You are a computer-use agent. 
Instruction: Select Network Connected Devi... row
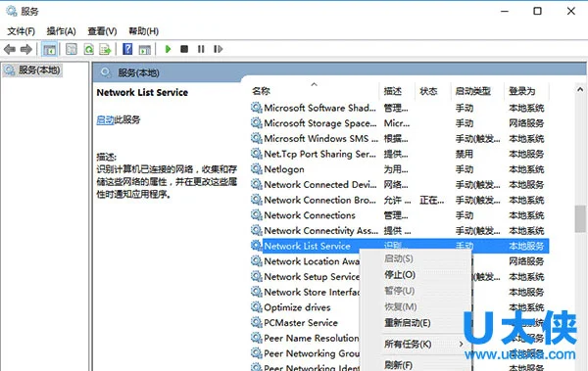[x=400, y=185]
